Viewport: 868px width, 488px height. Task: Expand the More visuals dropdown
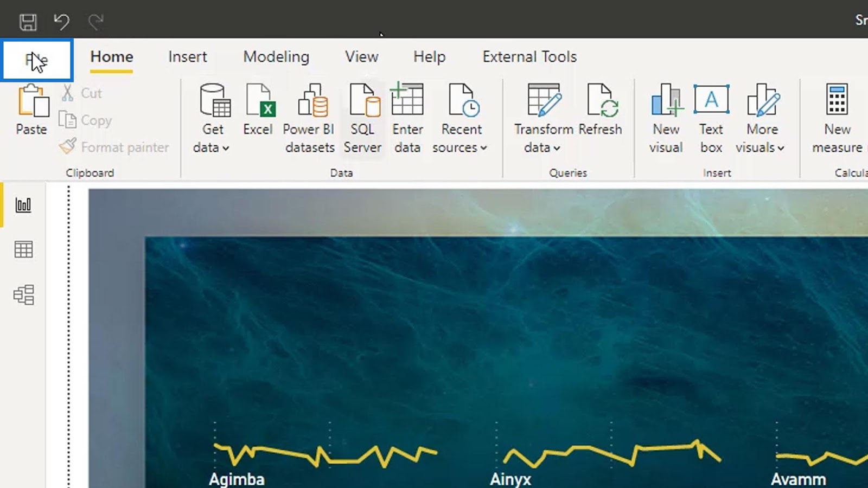click(x=761, y=119)
